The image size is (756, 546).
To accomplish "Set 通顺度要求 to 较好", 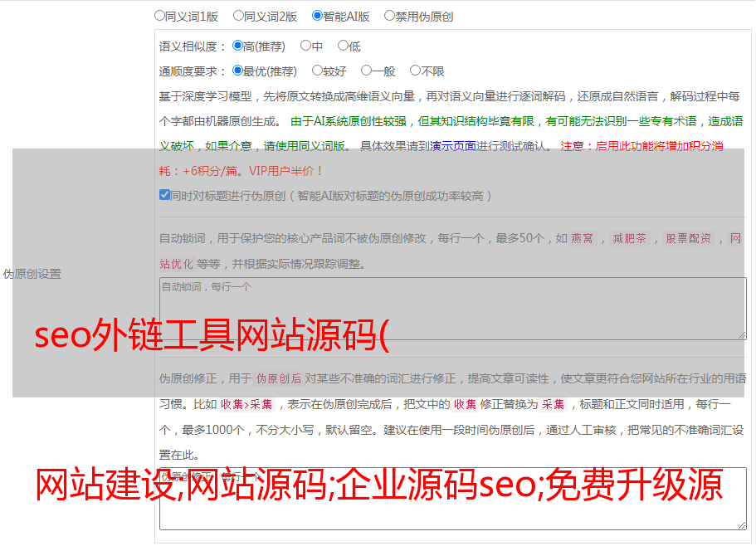I will [x=317, y=71].
